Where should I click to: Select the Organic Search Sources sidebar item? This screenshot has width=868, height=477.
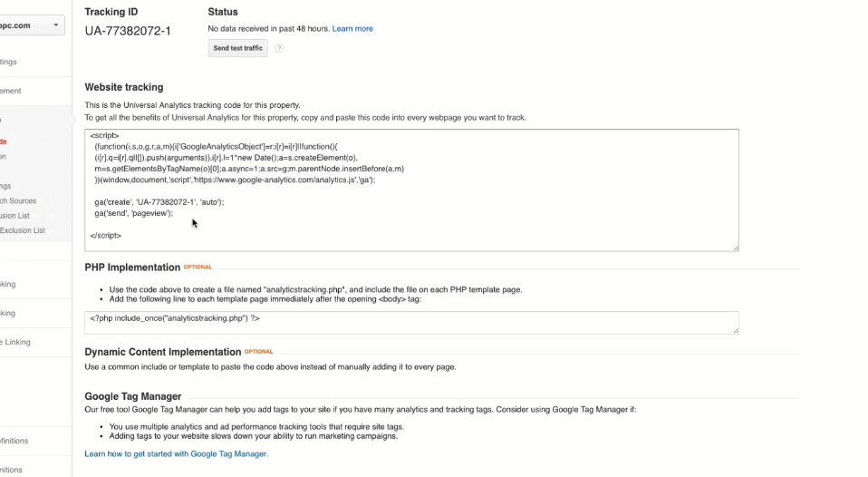(18, 201)
